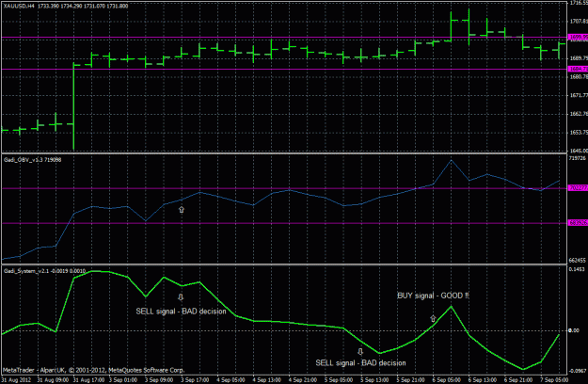This screenshot has height=384, width=588.
Task: Click the 4 Sep 13:00 time label
Action: tap(267, 380)
